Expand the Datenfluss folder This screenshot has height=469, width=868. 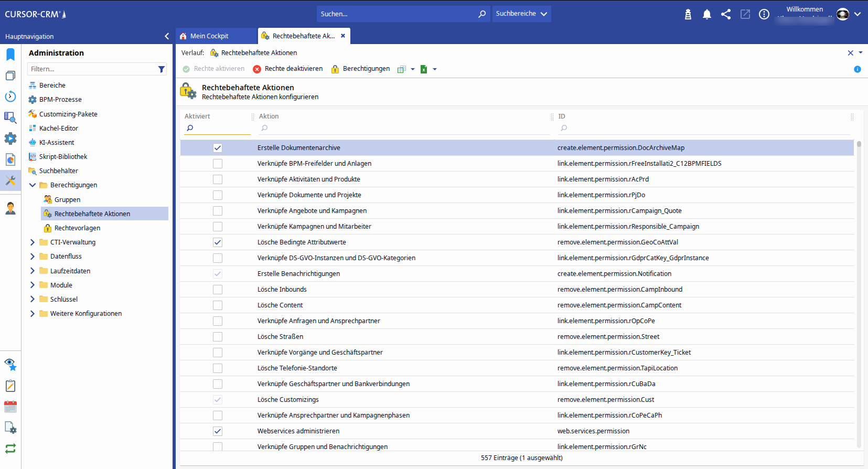tap(33, 257)
